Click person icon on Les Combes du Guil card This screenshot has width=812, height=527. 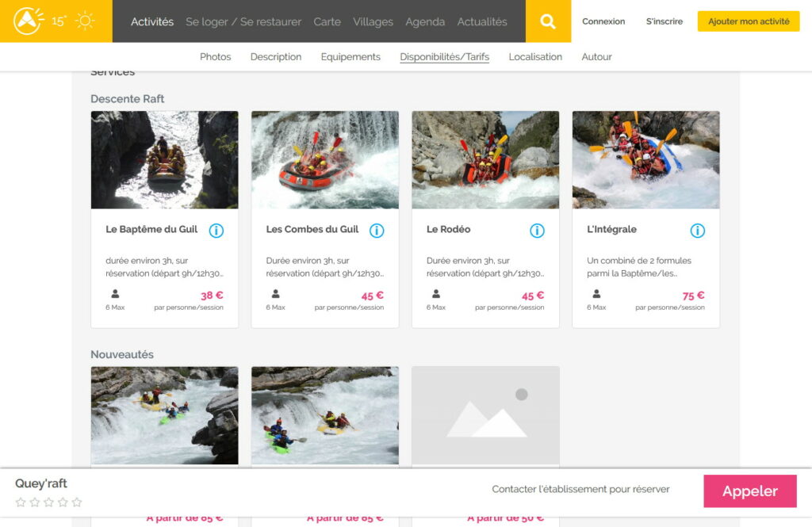(275, 294)
